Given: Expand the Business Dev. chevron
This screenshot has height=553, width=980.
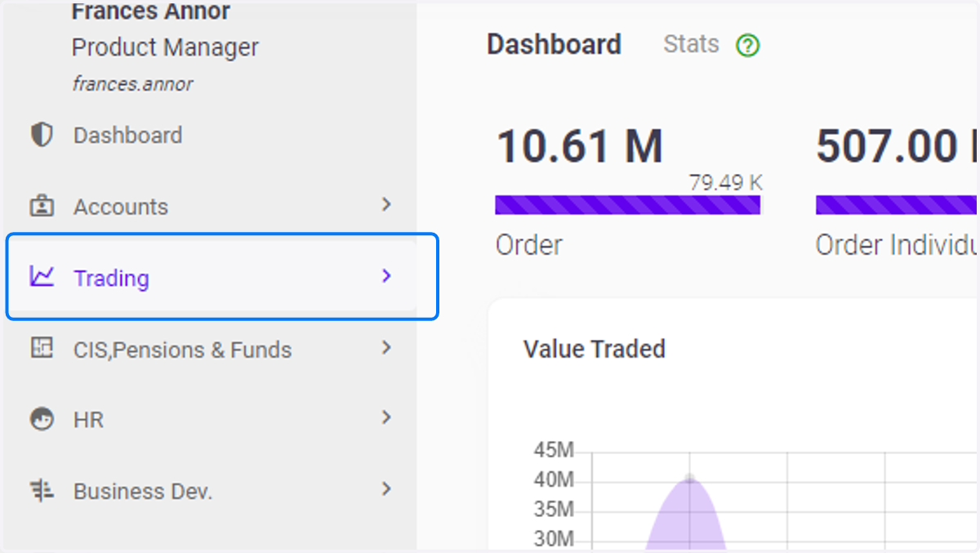Looking at the screenshot, I should tap(387, 489).
